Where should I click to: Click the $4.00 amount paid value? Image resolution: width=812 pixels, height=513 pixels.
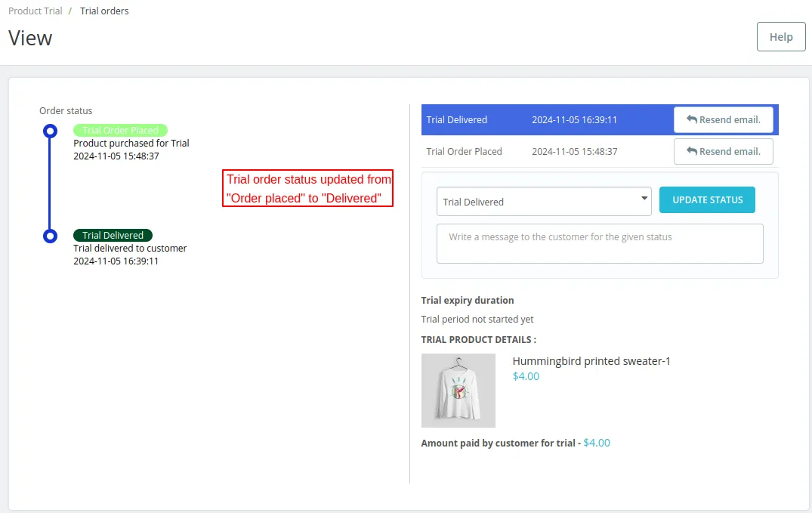tap(597, 443)
